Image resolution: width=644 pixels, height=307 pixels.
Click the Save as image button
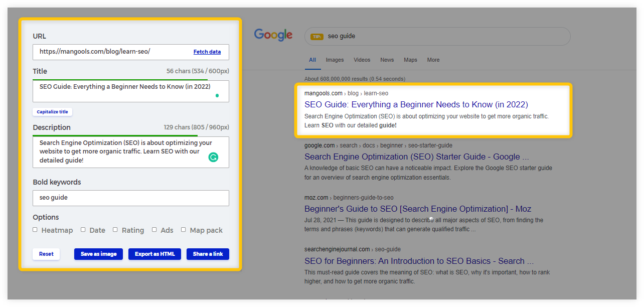(x=98, y=254)
